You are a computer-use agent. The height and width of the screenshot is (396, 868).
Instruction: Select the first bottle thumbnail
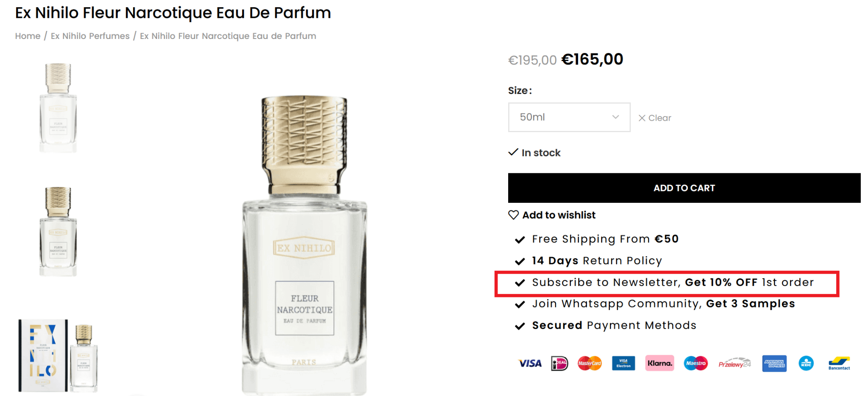click(x=58, y=108)
